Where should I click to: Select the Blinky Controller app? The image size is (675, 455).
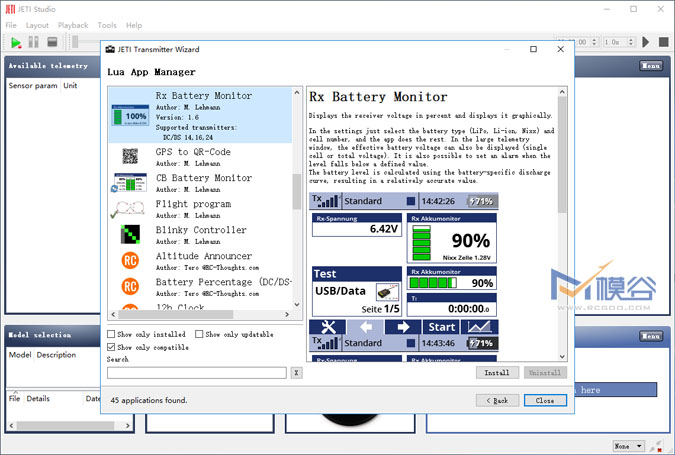[200, 235]
